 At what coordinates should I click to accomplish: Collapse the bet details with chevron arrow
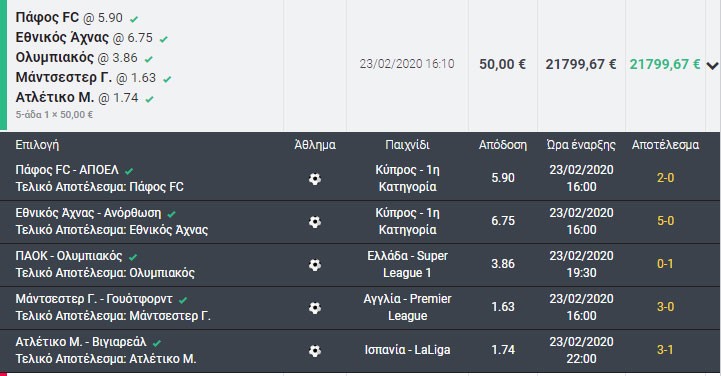tap(712, 65)
